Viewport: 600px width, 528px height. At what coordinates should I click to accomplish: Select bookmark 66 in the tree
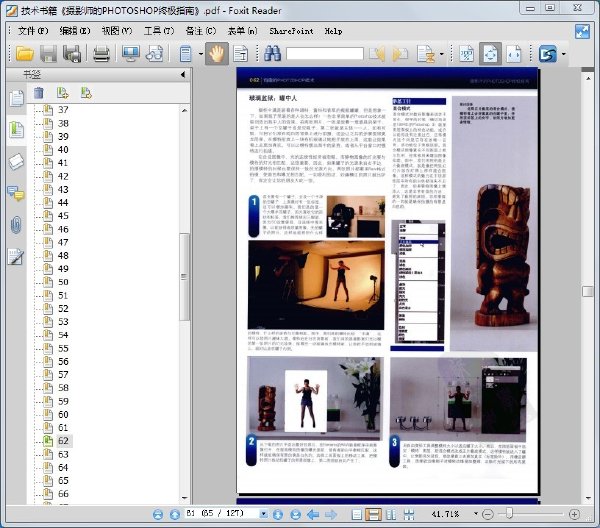[x=63, y=494]
